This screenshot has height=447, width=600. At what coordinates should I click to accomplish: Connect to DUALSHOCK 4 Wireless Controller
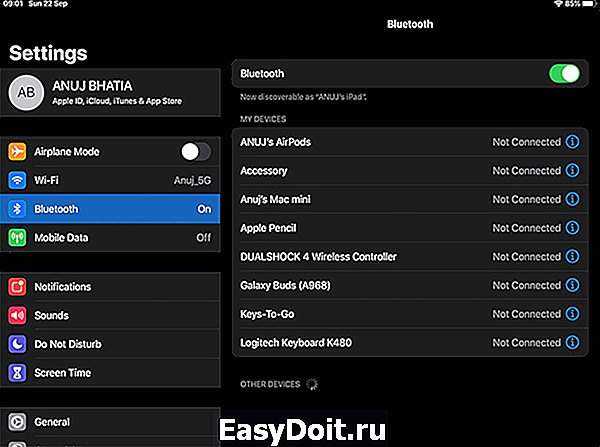pyautogui.click(x=410, y=256)
